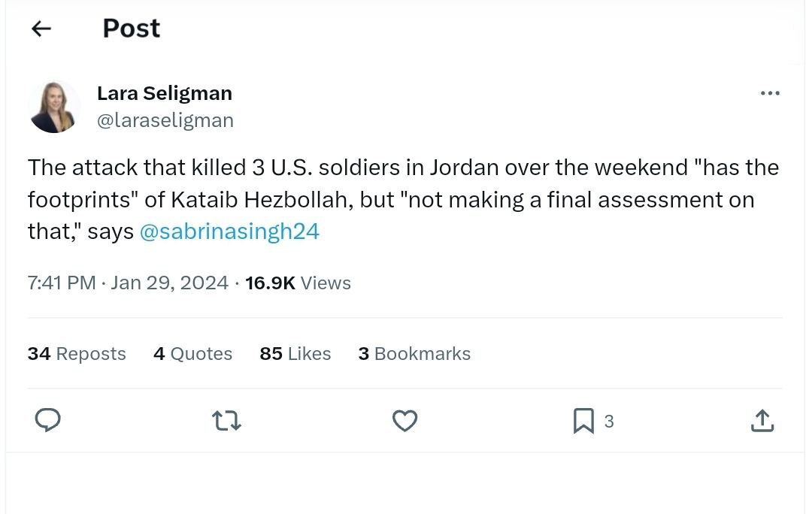
Task: Click the 7:41 PM timestamp
Action: 62,283
